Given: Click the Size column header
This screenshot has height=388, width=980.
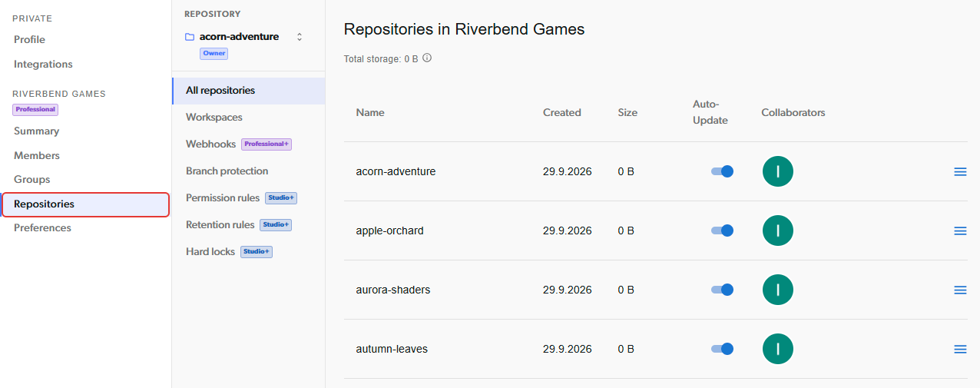Looking at the screenshot, I should point(627,112).
